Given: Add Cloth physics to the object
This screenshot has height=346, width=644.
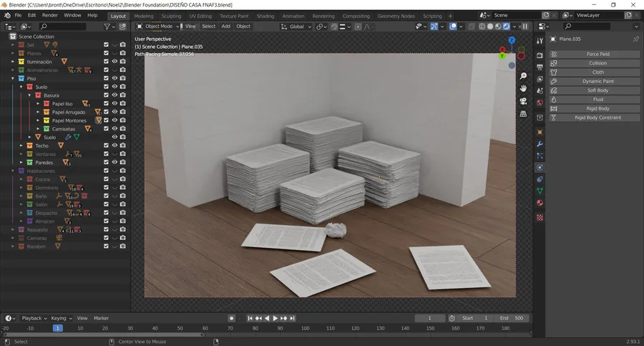Looking at the screenshot, I should click(x=597, y=72).
